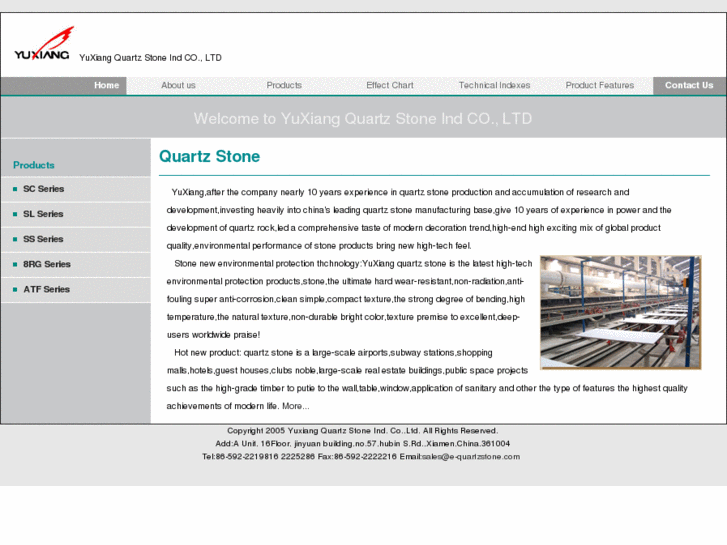Viewport: 727px width, 545px height.
Task: Open the ATF Series product list
Action: click(x=46, y=289)
